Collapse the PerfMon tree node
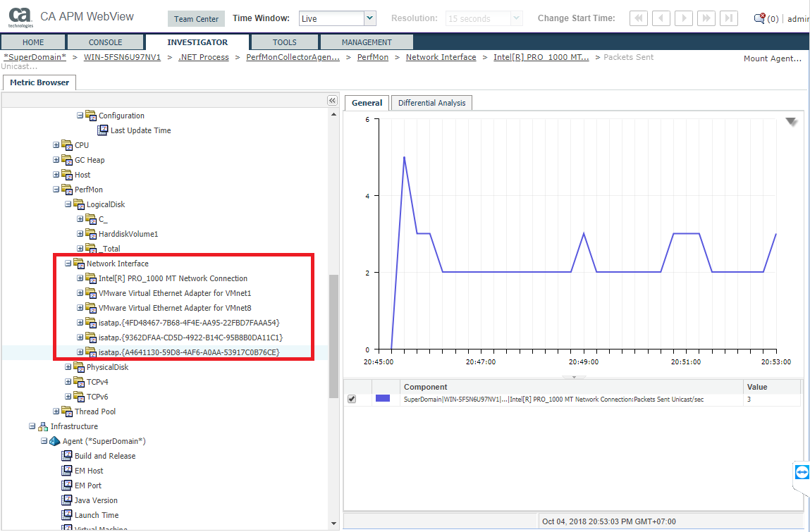Viewport: 810px width, 532px height. (x=56, y=190)
